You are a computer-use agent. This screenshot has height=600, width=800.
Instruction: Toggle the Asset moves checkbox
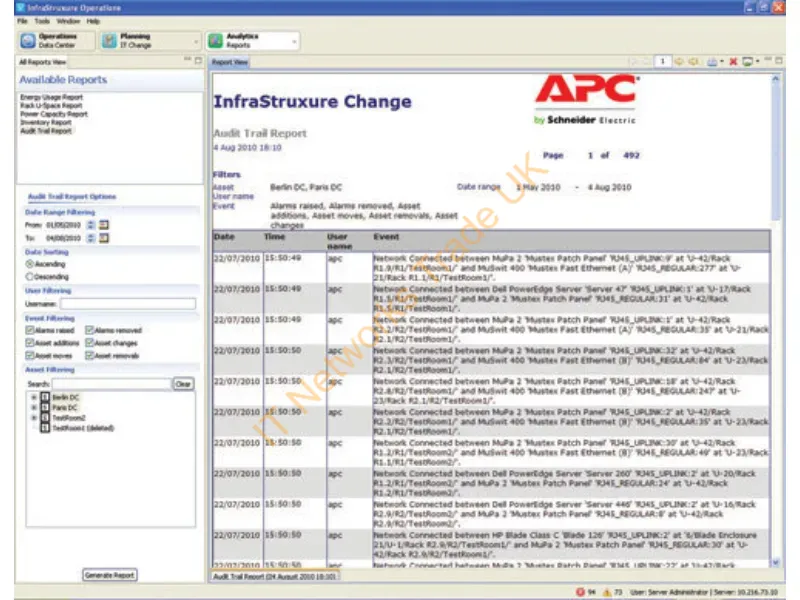click(30, 356)
